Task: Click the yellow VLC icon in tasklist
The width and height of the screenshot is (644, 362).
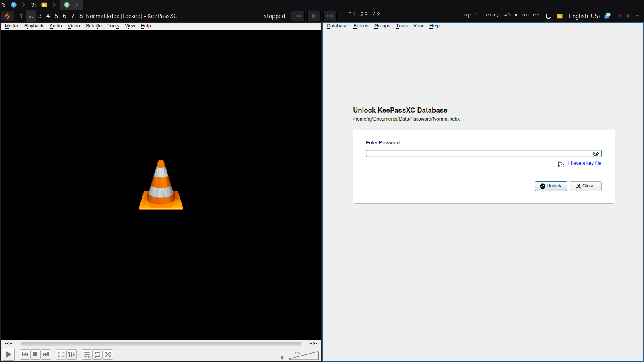Action: (44, 5)
